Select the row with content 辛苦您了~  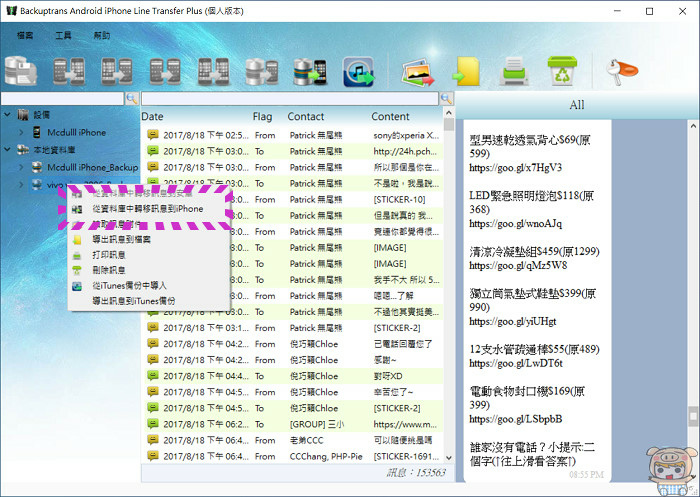(294, 392)
